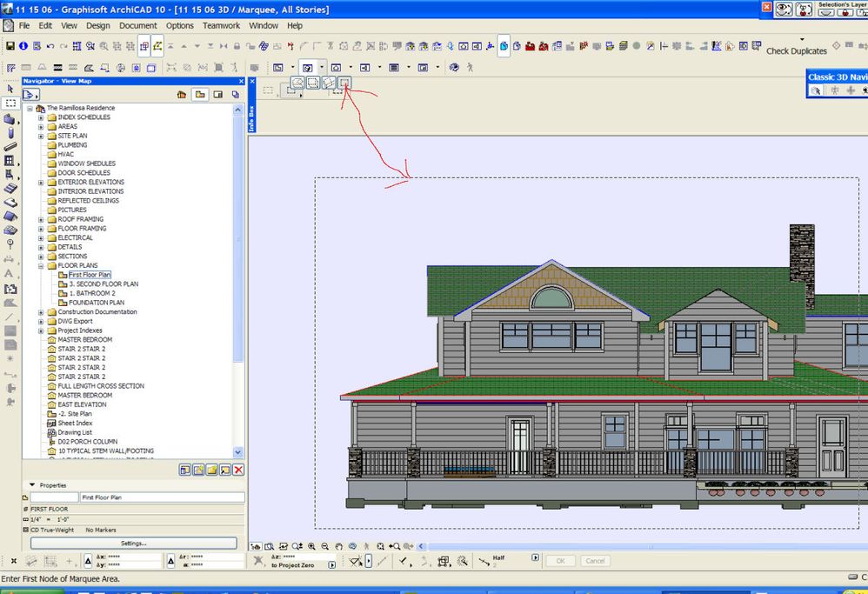Click the Save icon in the toolbar
868x594 pixels.
(10, 45)
